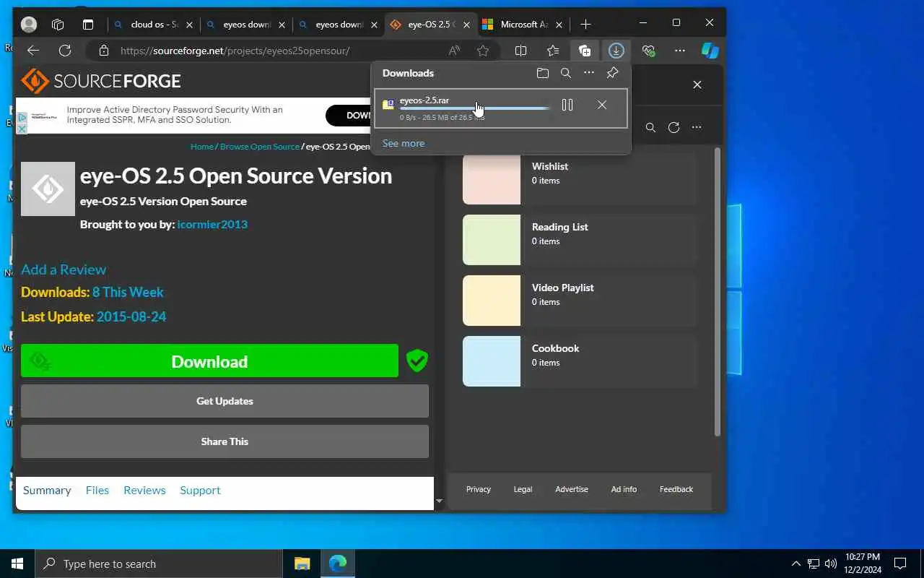Click the Share This button
Image resolution: width=924 pixels, height=578 pixels.
click(225, 441)
